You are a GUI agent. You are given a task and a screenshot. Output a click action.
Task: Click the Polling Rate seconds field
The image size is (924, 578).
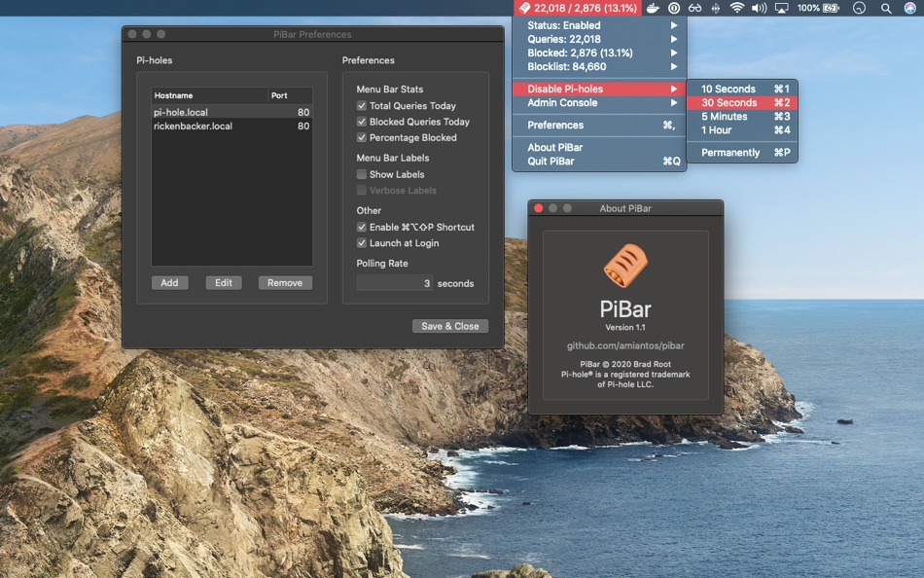pyautogui.click(x=394, y=283)
